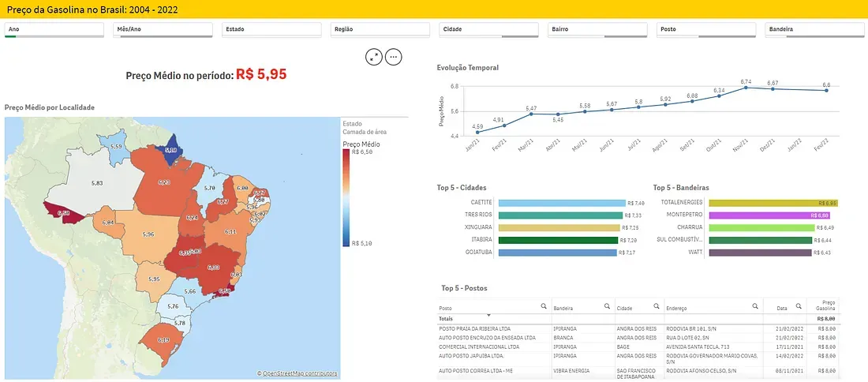Open the Estado filter pane

(x=272, y=29)
